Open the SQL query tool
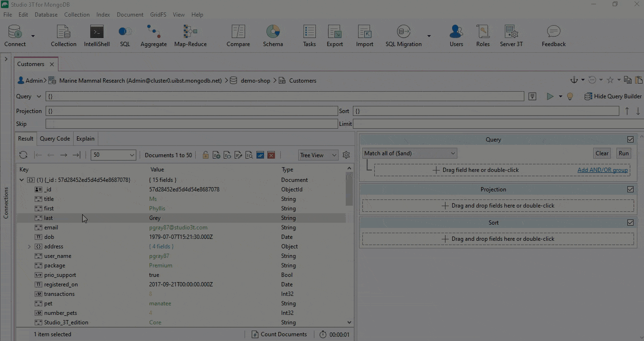The image size is (644, 341). click(x=125, y=36)
